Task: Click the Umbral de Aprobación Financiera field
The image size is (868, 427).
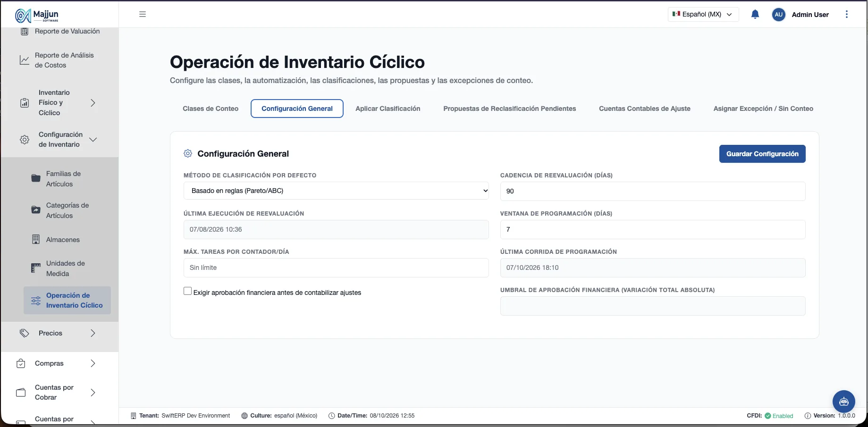Action: (653, 306)
